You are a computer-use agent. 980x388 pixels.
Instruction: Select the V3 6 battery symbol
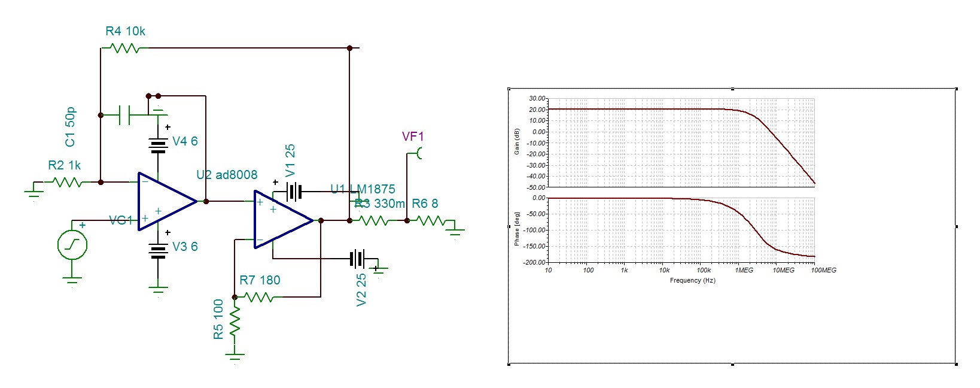158,251
